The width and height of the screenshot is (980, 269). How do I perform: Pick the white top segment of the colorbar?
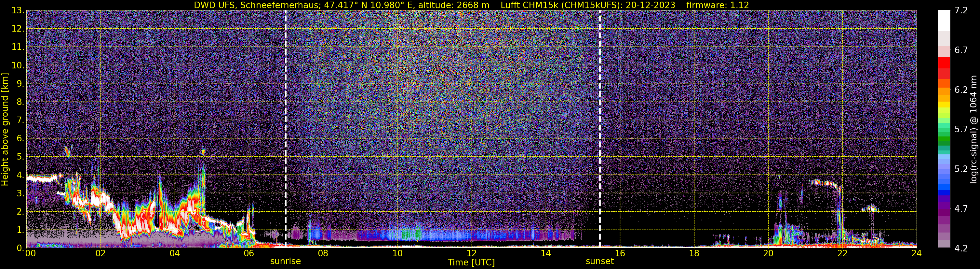944,21
